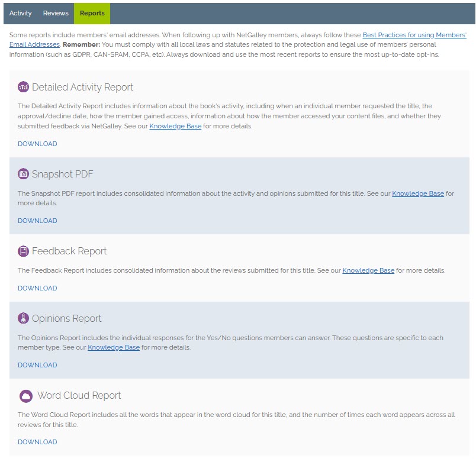Click the Snapshot PDF camera icon
Screen dimensions: 476x462
(x=24, y=174)
